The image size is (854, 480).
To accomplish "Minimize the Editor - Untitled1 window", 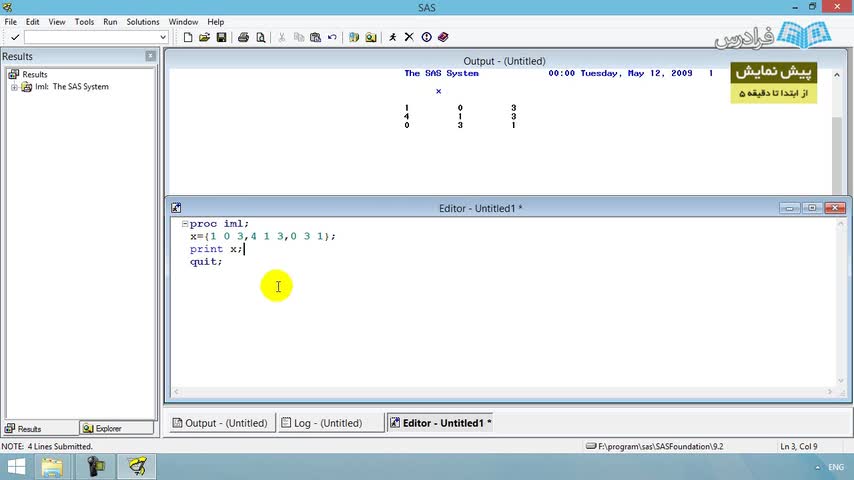I will pos(789,208).
